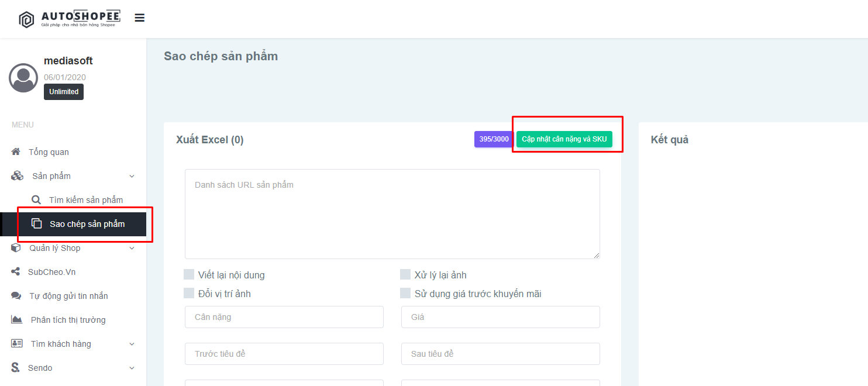Click the Tìm kiếm sản phẩm magnifier icon
The image size is (868, 386).
(36, 200)
